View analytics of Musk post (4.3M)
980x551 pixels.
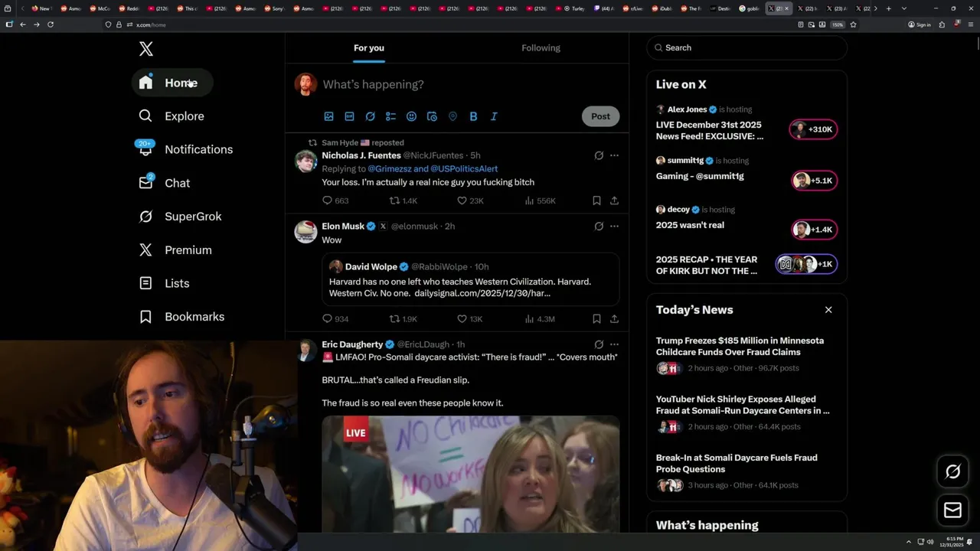(x=540, y=319)
